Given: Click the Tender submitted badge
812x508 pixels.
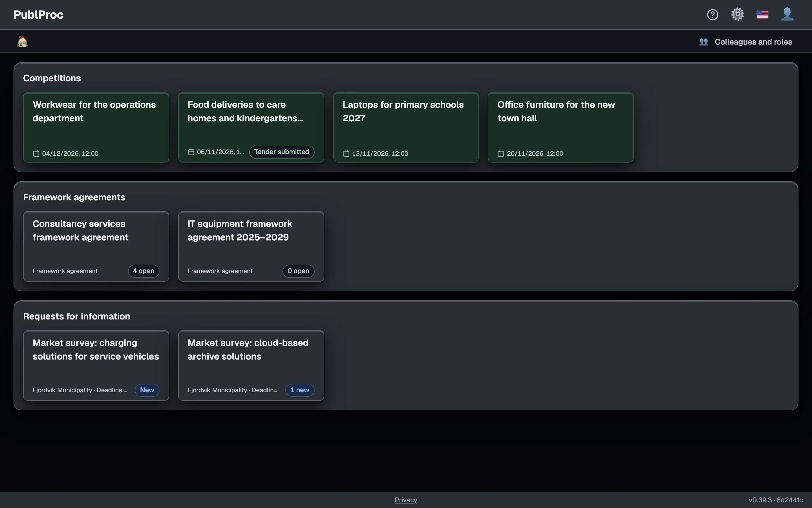Looking at the screenshot, I should point(281,152).
